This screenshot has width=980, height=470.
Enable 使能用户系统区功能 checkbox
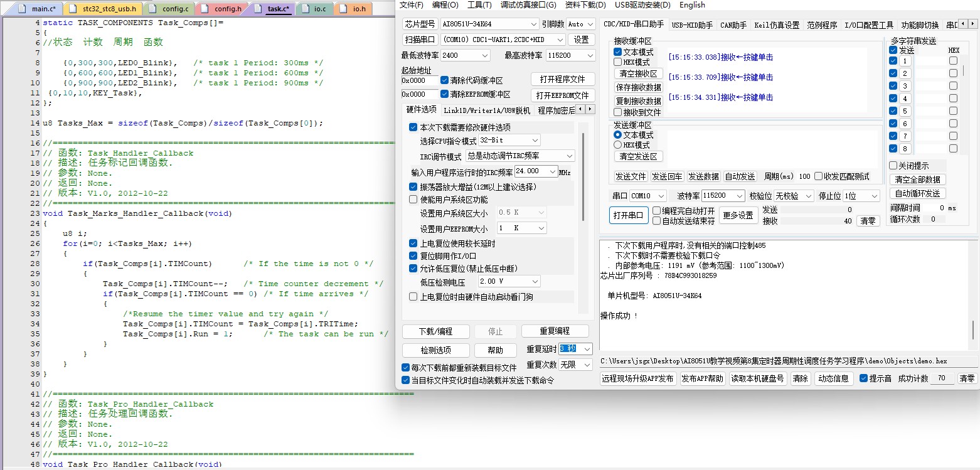point(413,200)
